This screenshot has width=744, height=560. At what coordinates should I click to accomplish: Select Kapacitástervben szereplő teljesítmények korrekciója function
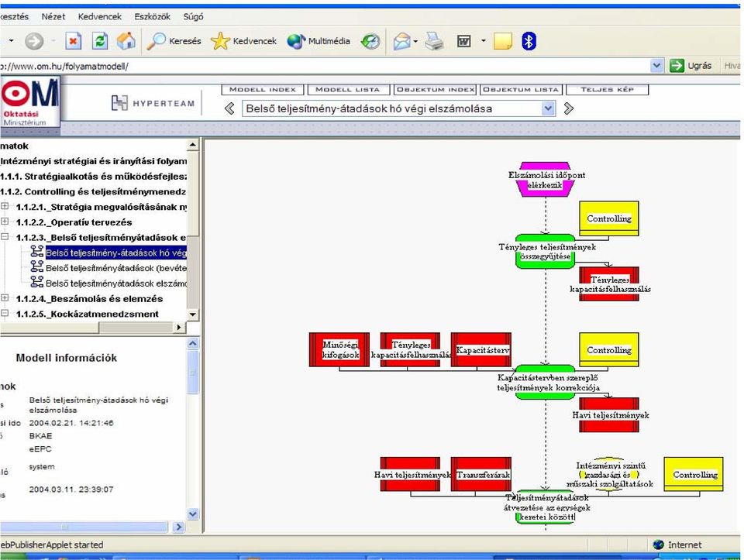(x=546, y=382)
